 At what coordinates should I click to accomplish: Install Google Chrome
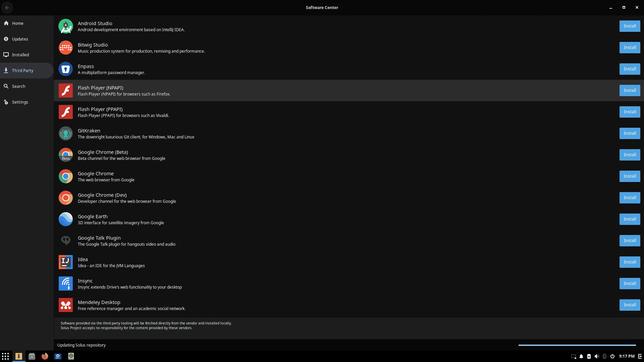pyautogui.click(x=630, y=176)
